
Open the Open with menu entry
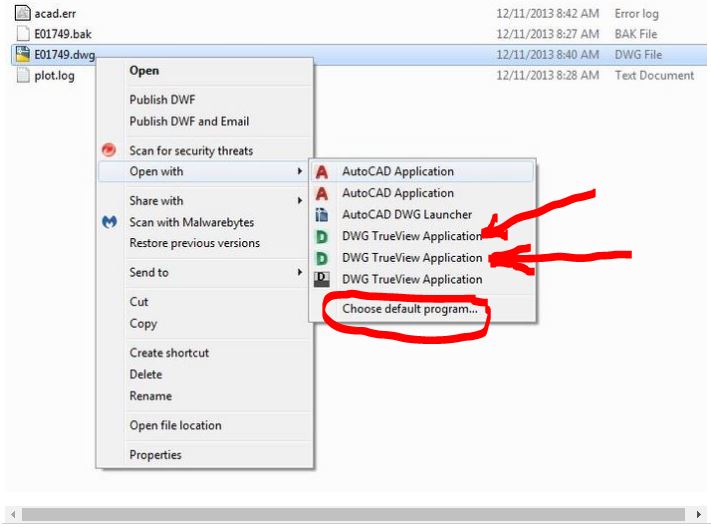pyautogui.click(x=156, y=171)
